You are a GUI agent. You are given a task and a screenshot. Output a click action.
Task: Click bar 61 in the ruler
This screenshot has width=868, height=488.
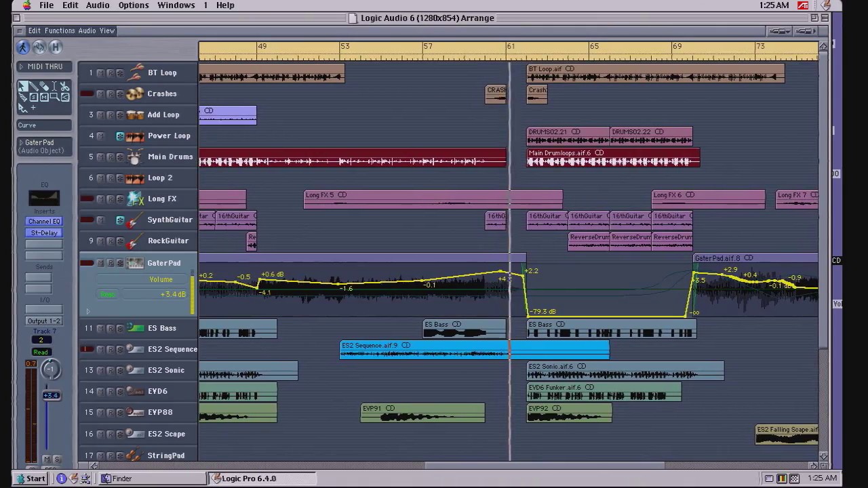(x=510, y=47)
